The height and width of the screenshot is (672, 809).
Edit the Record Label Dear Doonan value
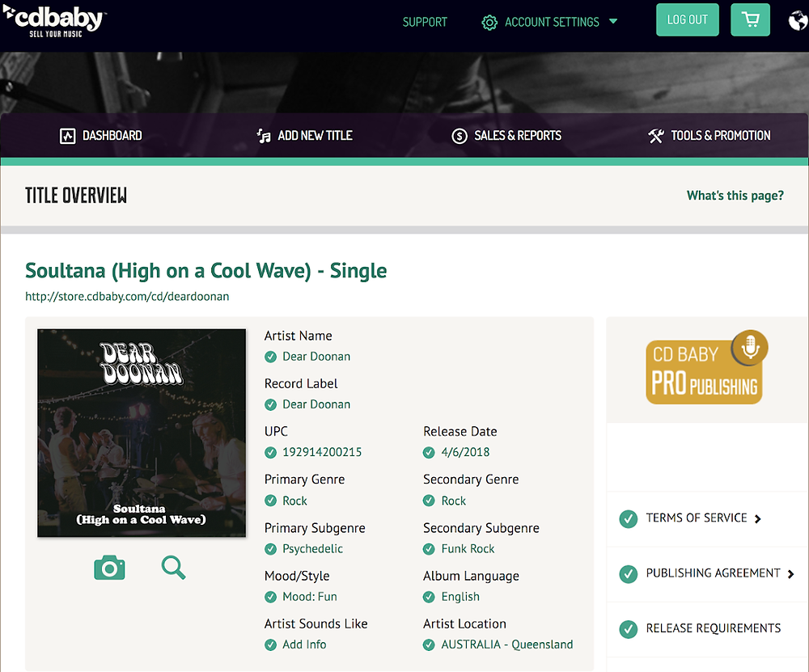tap(316, 405)
